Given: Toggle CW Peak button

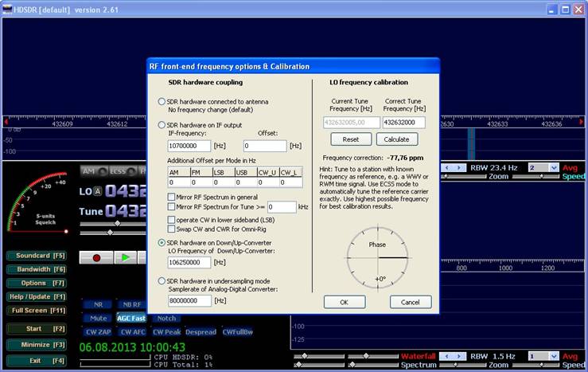Looking at the screenshot, I should click(166, 332).
